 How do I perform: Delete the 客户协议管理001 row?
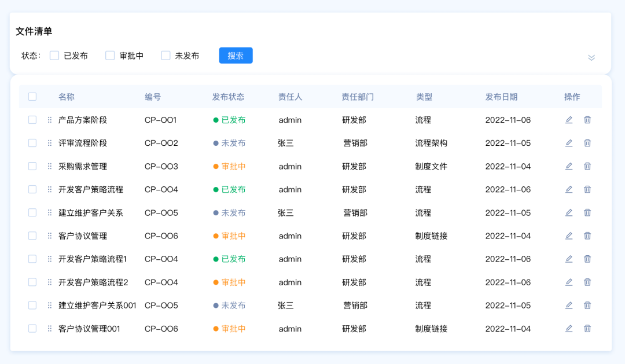(587, 329)
